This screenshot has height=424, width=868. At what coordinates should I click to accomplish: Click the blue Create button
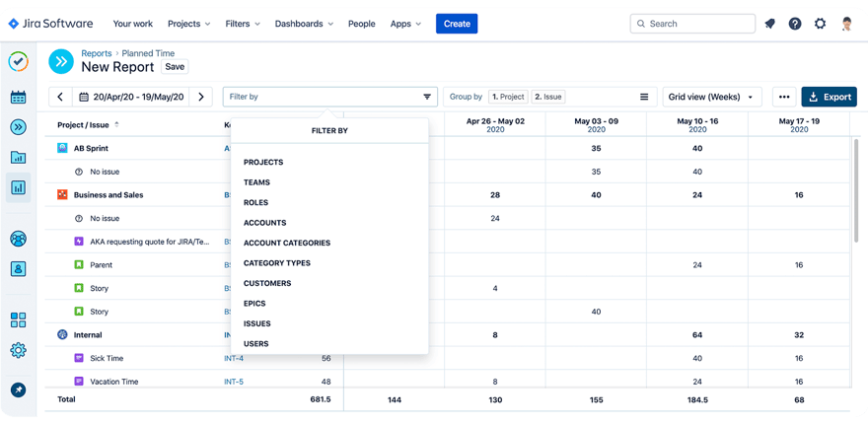click(x=457, y=24)
